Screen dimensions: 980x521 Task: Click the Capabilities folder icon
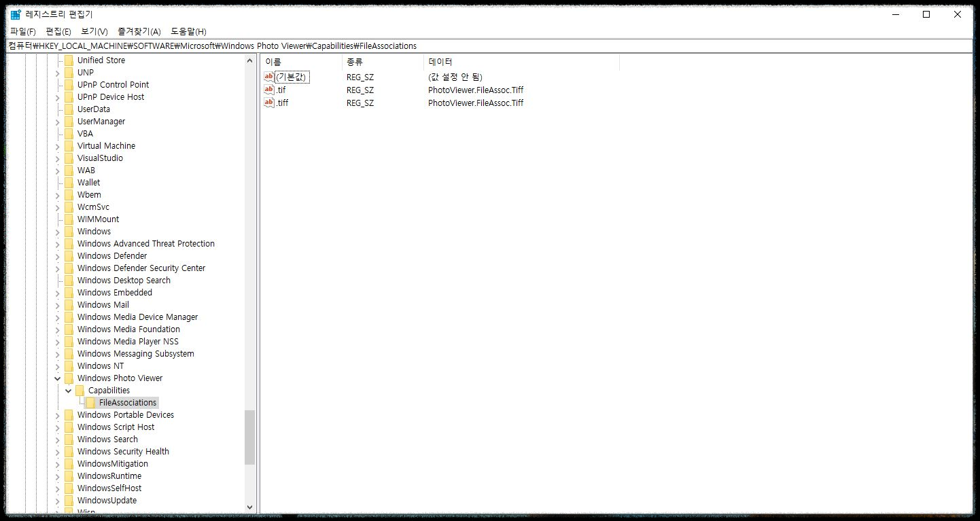click(80, 391)
